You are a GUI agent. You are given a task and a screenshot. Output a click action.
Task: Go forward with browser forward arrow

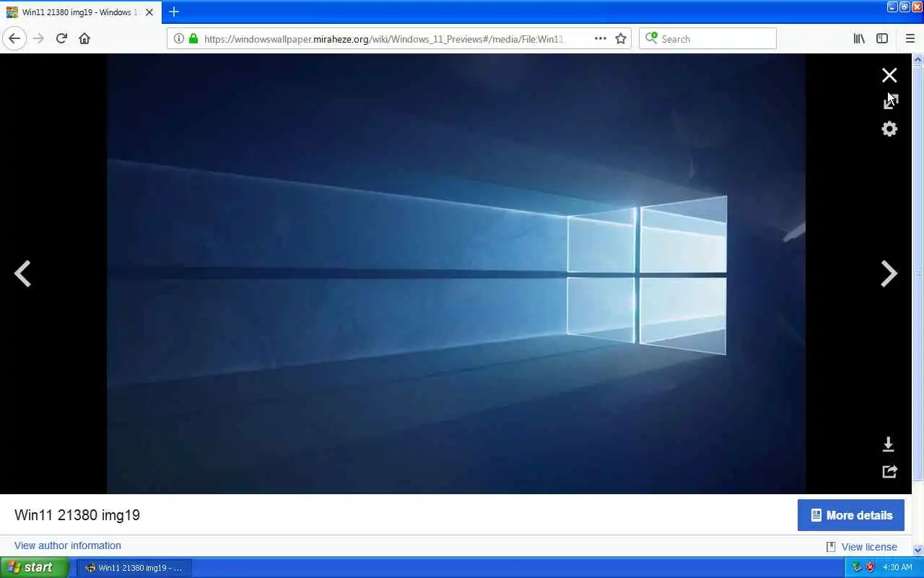click(38, 38)
